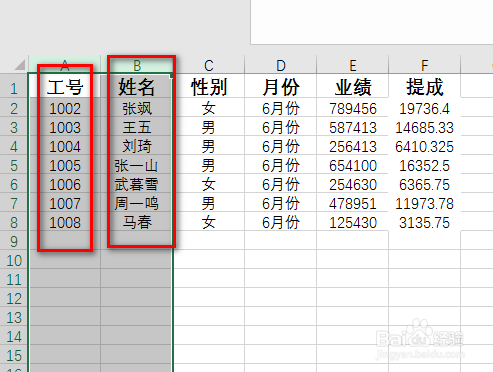Select column A header
Image resolution: width=493 pixels, height=372 pixels.
[65, 64]
